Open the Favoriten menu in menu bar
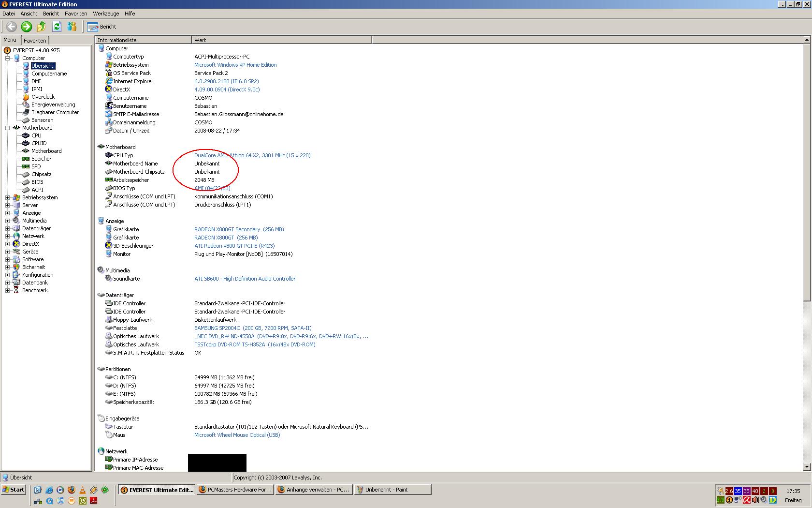Image resolution: width=812 pixels, height=508 pixels. (76, 14)
